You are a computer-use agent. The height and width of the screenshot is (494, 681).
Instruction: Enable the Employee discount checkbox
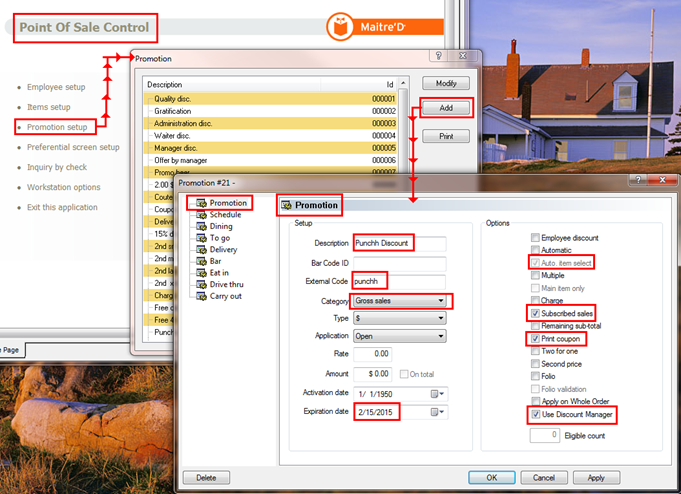click(535, 237)
